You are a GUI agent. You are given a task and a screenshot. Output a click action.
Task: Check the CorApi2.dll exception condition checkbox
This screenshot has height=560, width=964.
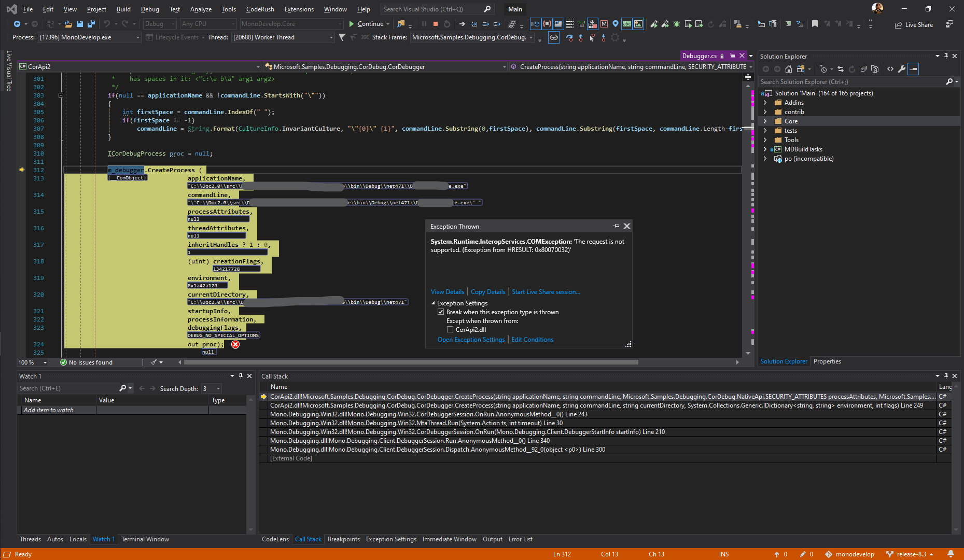tap(450, 329)
